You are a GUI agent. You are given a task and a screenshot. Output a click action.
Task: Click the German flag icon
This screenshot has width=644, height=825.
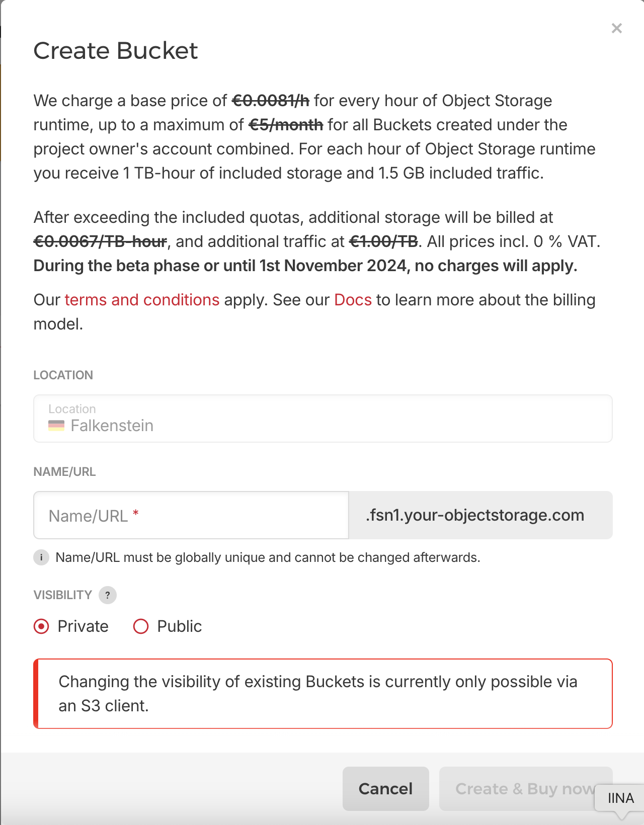pos(56,426)
